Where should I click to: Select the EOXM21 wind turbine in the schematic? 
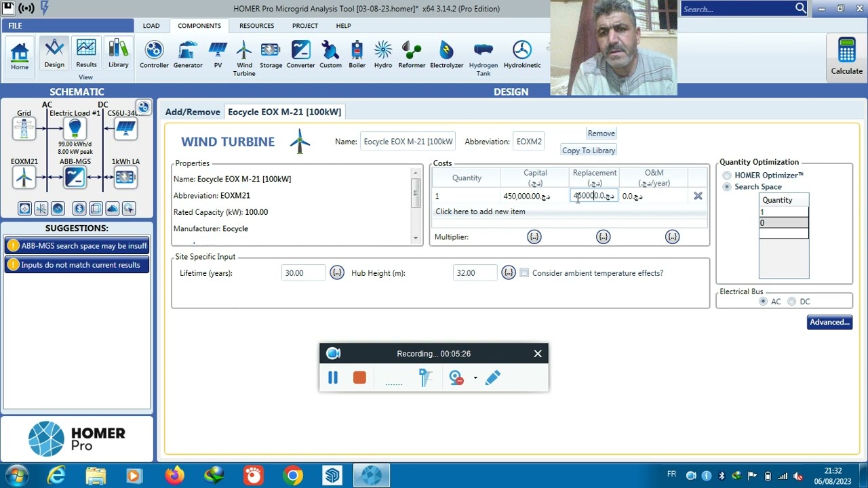click(24, 178)
